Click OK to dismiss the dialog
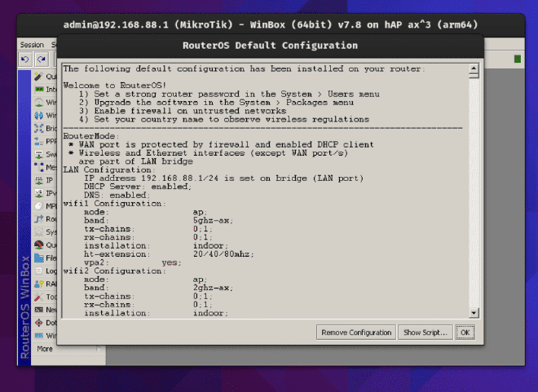538x392 pixels. coord(465,333)
